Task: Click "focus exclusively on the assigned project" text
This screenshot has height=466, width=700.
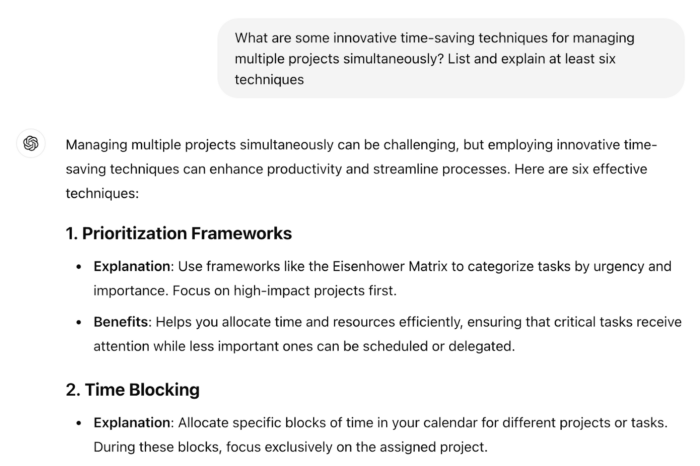Action: coord(364,446)
